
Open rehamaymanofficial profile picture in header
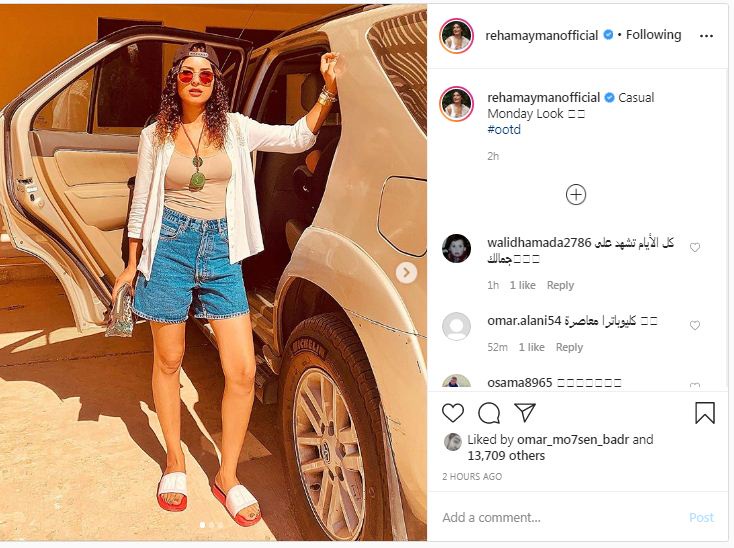[x=456, y=36]
